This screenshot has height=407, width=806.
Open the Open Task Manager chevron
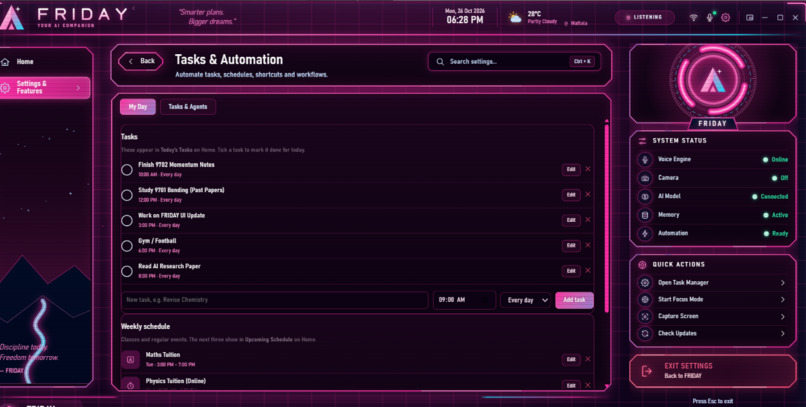[782, 283]
